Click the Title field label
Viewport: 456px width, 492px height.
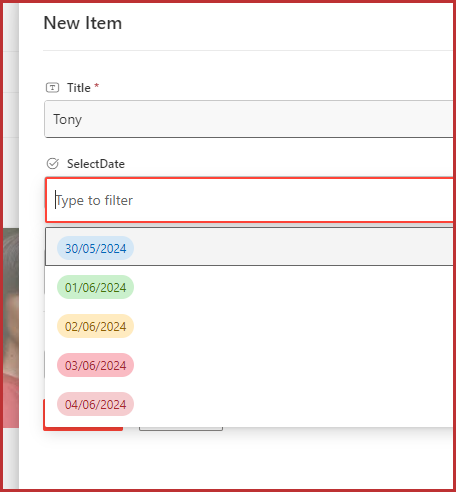point(79,88)
